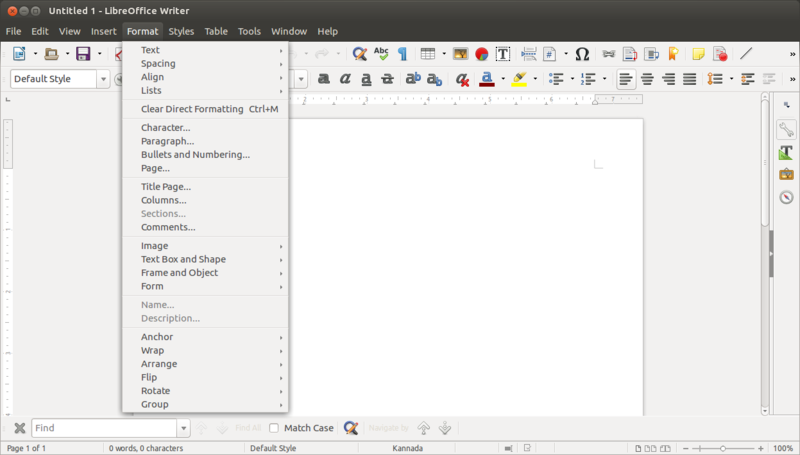The image size is (800, 455).
Task: Toggle formatting marks with the pilcrow icon
Action: tap(403, 54)
